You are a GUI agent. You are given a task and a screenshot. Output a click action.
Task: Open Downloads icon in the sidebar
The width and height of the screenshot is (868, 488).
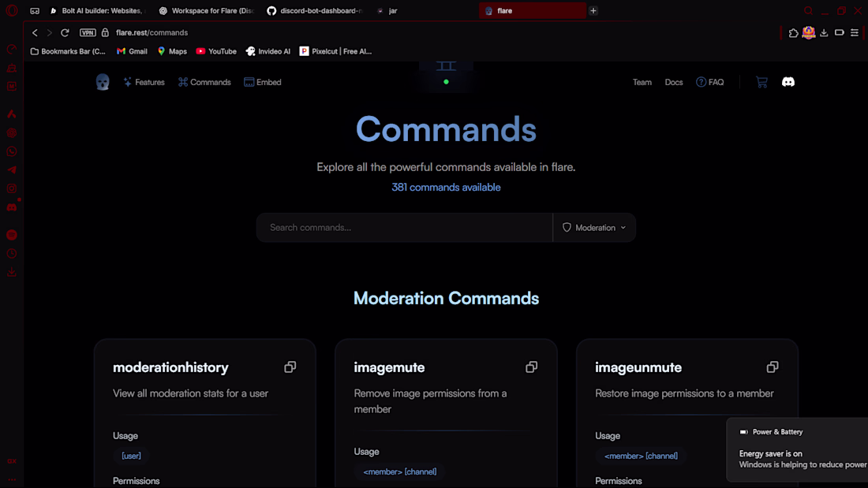coord(12,272)
